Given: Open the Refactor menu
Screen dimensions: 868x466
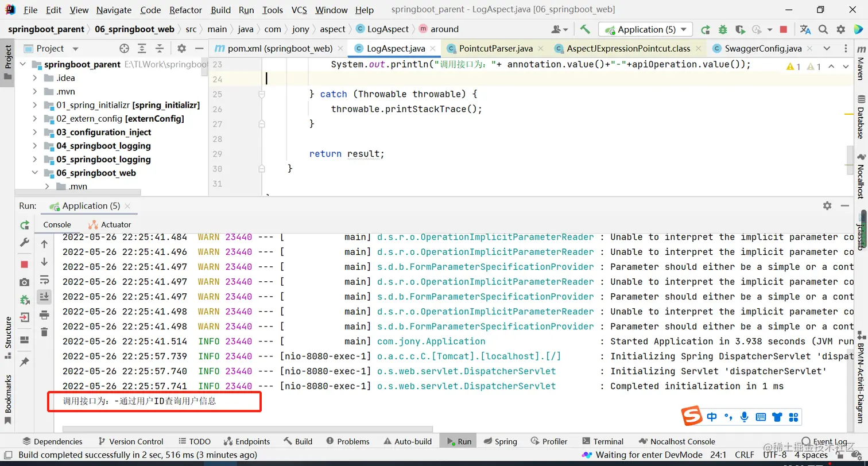Looking at the screenshot, I should point(185,10).
